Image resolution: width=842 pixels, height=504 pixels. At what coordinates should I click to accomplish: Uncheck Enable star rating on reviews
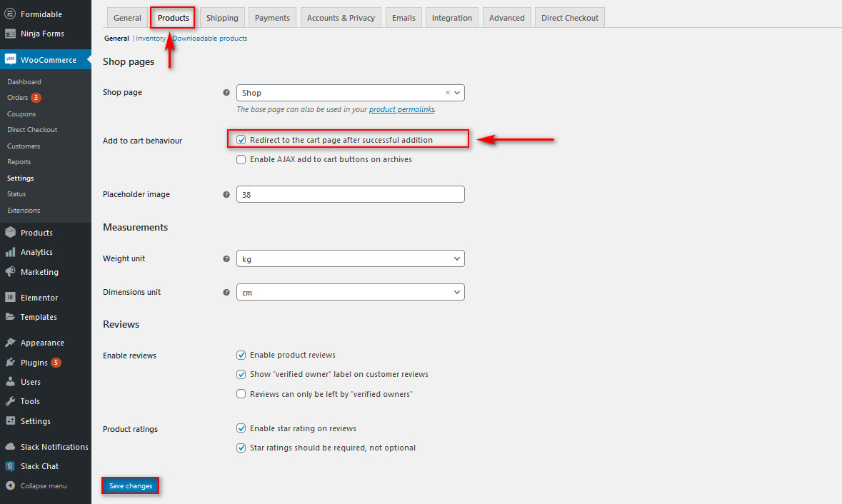tap(241, 428)
